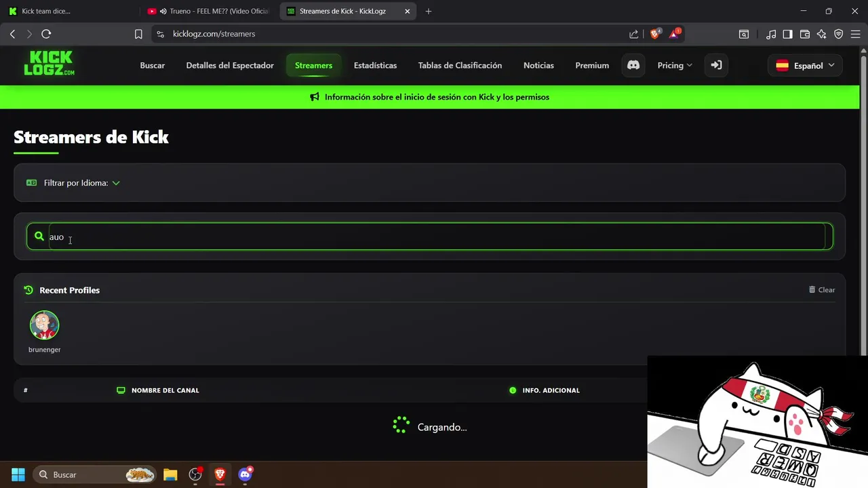Image resolution: width=868 pixels, height=488 pixels.
Task: Click the KickLogz logo
Action: coord(49,64)
